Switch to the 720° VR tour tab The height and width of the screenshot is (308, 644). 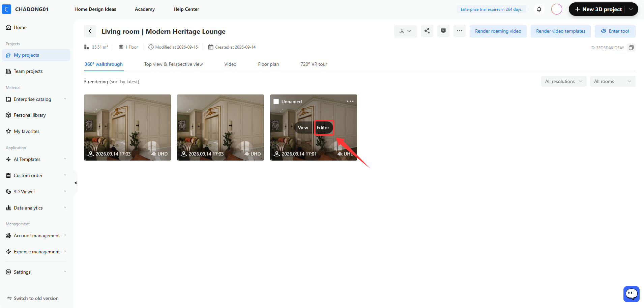point(314,64)
